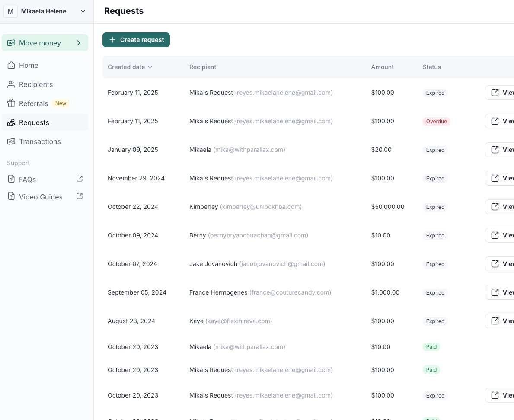This screenshot has width=514, height=420.
Task: Click the Overdue status badge
Action: (436, 122)
